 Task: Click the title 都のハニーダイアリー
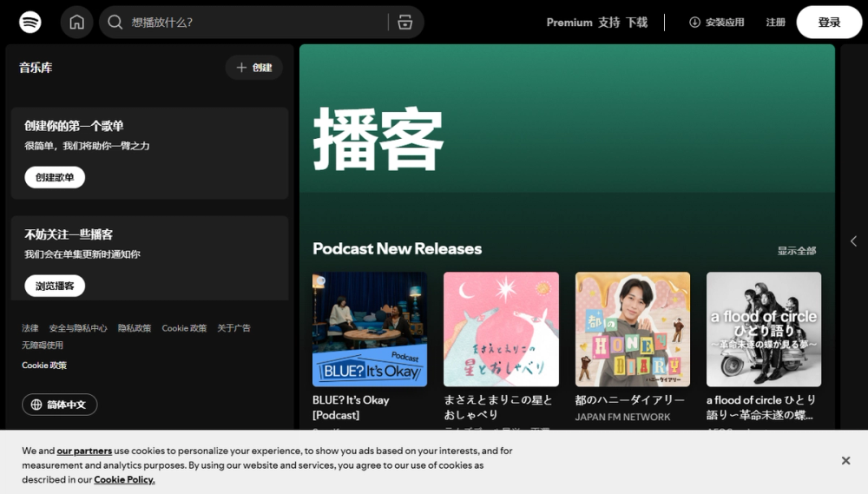[630, 400]
